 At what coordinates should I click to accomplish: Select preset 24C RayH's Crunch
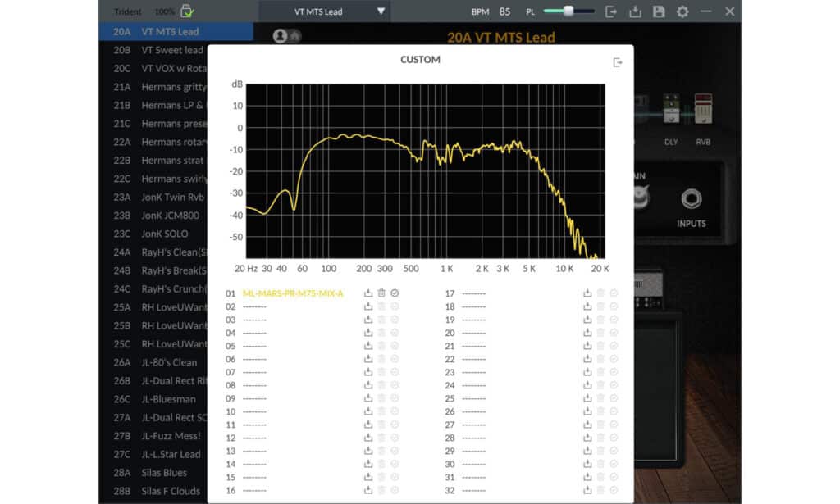(160, 289)
